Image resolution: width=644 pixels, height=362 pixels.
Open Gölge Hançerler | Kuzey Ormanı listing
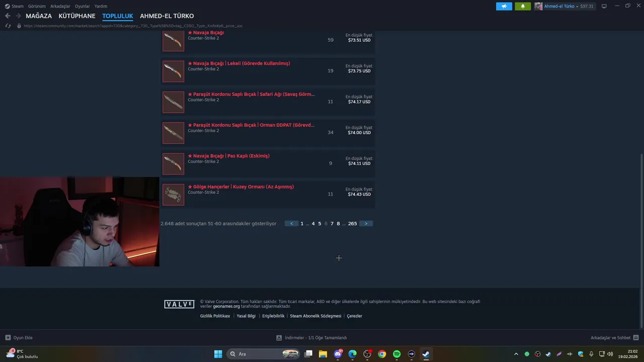point(268,195)
